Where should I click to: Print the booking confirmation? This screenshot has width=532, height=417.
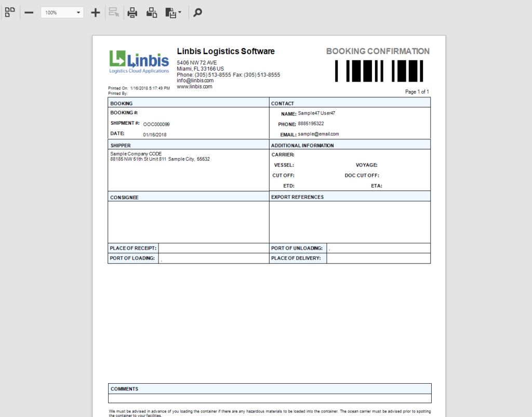[132, 12]
